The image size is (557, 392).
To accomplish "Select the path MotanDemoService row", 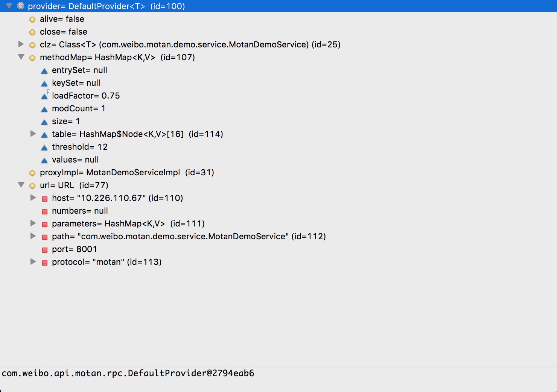I will (x=189, y=237).
